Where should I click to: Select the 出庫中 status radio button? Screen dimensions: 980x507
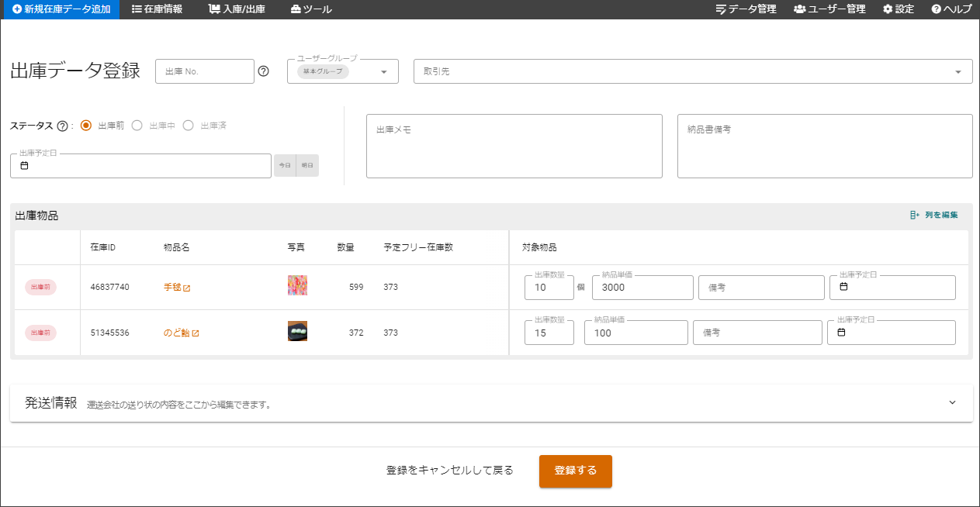click(x=137, y=126)
